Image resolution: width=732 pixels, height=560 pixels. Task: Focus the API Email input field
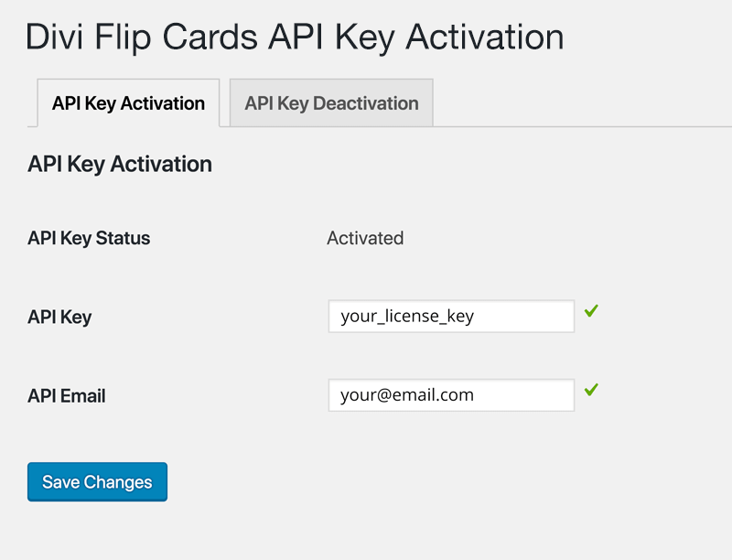pyautogui.click(x=451, y=395)
